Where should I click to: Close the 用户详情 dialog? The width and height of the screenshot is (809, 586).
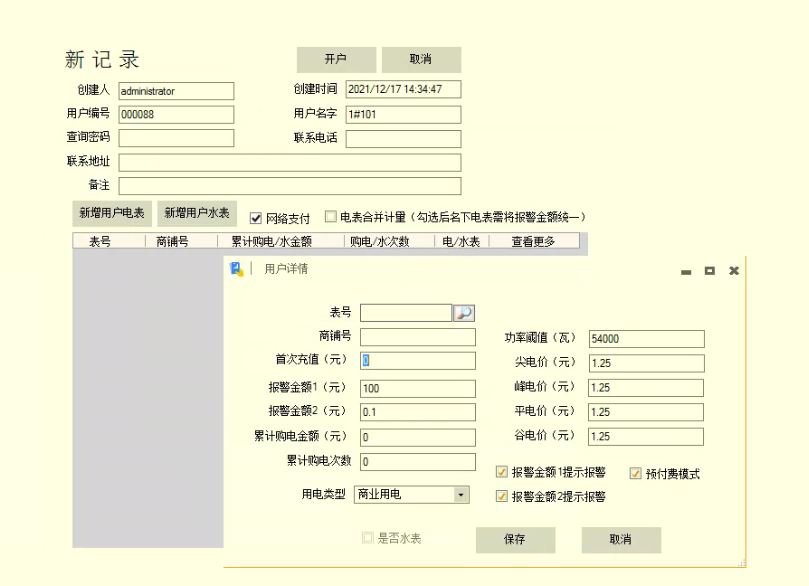734,271
